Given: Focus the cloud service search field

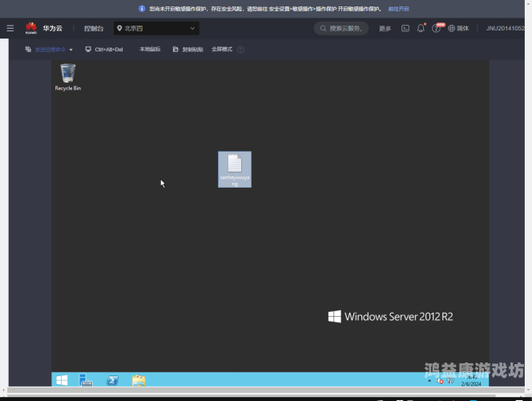Looking at the screenshot, I should 341,29.
